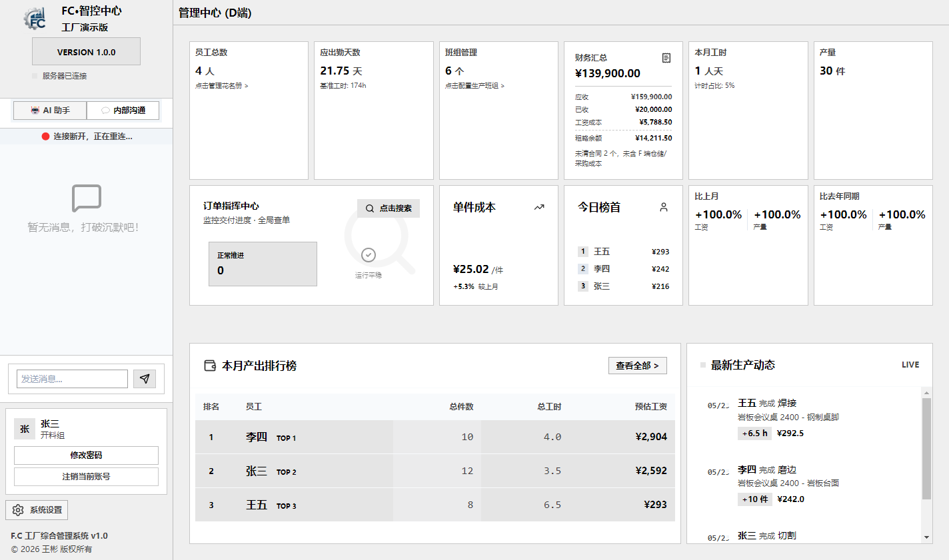Click the 查看全部 button
This screenshot has width=949, height=560.
click(x=637, y=366)
